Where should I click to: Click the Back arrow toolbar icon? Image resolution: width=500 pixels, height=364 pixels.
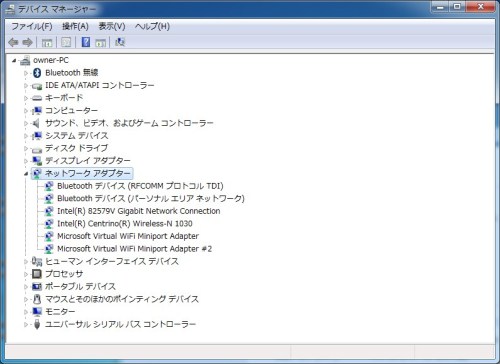[x=13, y=42]
